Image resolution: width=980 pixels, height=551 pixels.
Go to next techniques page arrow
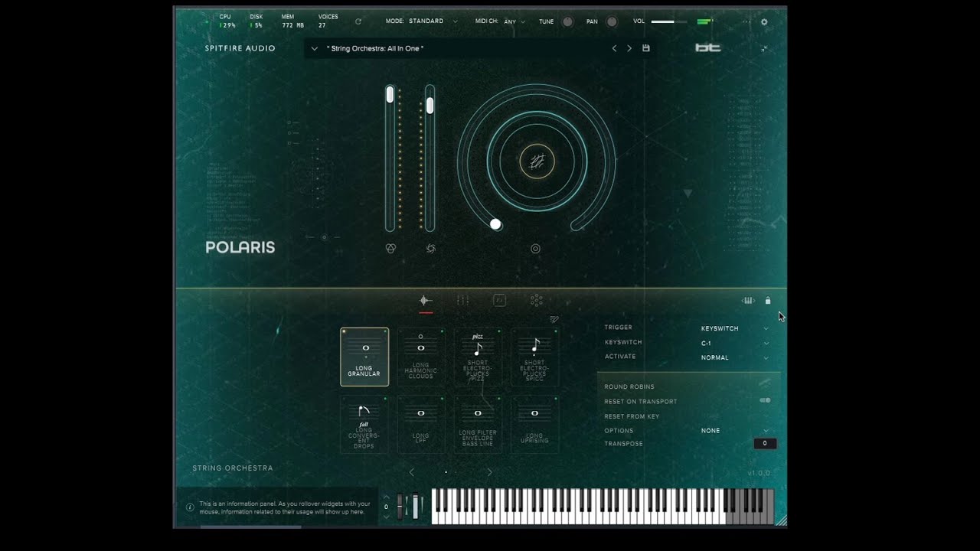point(490,472)
